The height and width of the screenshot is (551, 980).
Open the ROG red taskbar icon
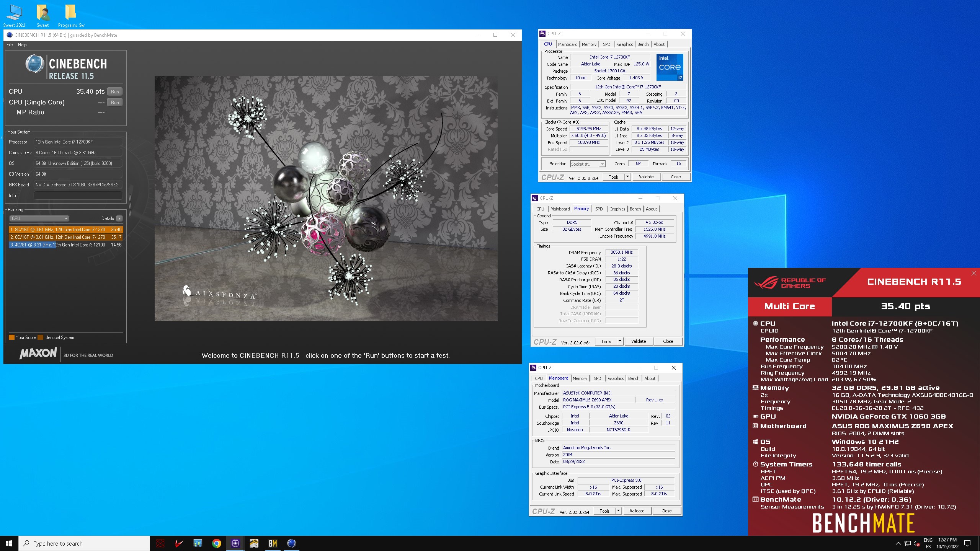point(160,543)
